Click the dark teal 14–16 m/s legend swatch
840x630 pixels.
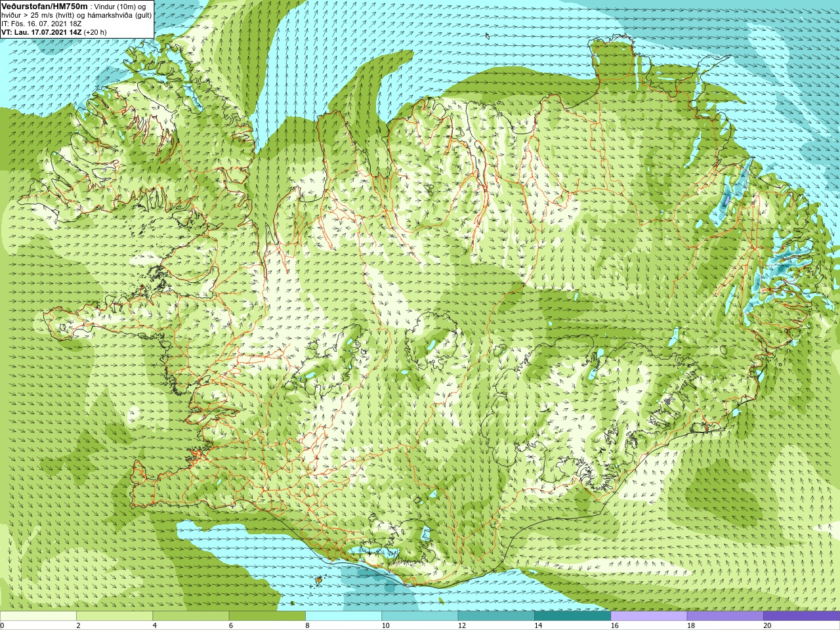pos(573,616)
